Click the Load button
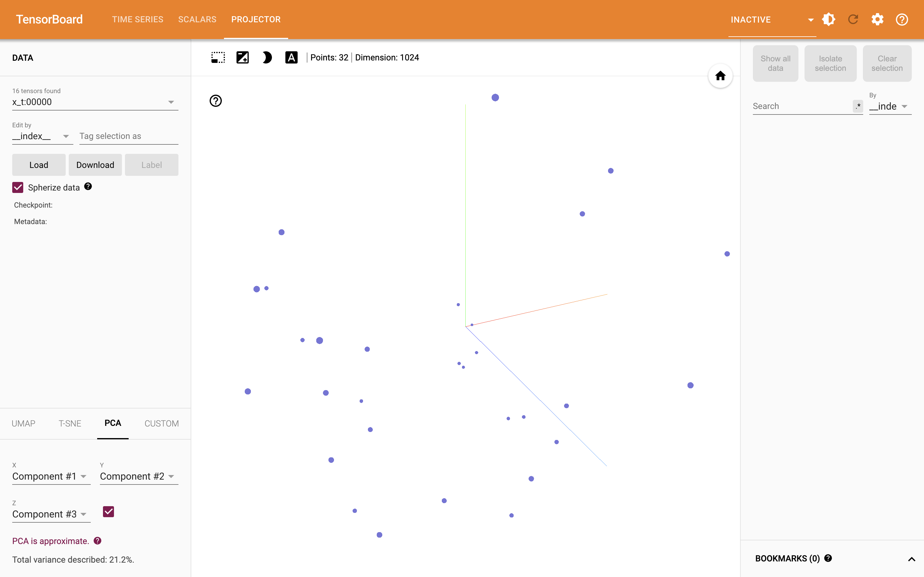The width and height of the screenshot is (924, 577). point(38,165)
